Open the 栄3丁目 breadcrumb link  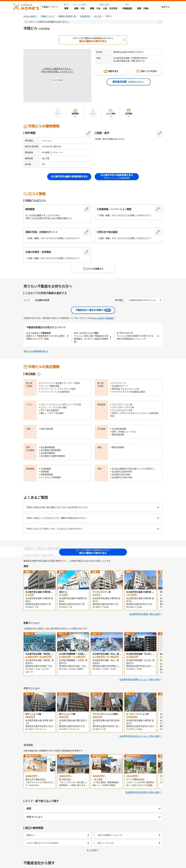[x=98, y=16]
